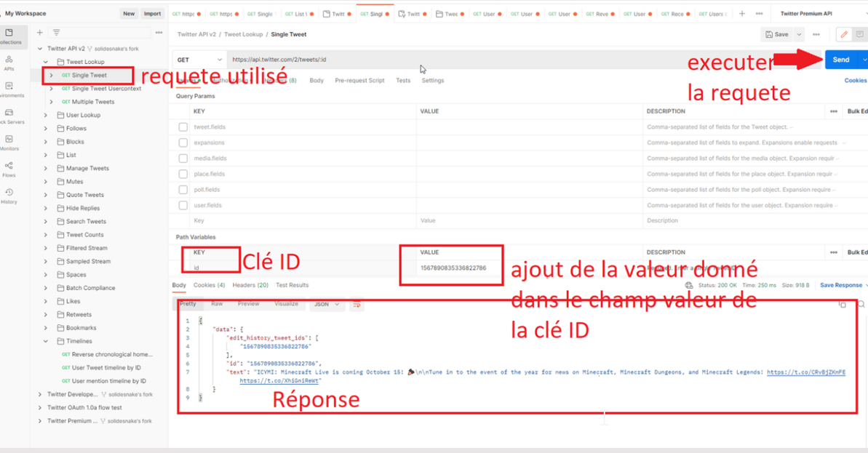This screenshot has height=453, width=868.
Task: Enable the expansions query parameter checkbox
Action: coord(183,143)
